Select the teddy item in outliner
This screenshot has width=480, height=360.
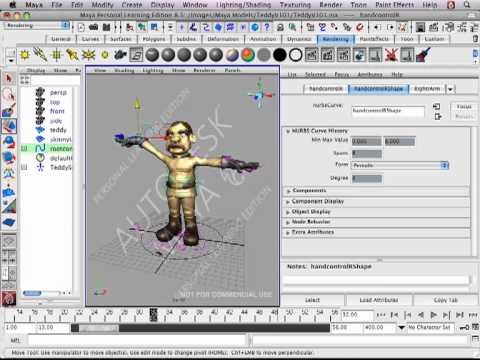58,130
